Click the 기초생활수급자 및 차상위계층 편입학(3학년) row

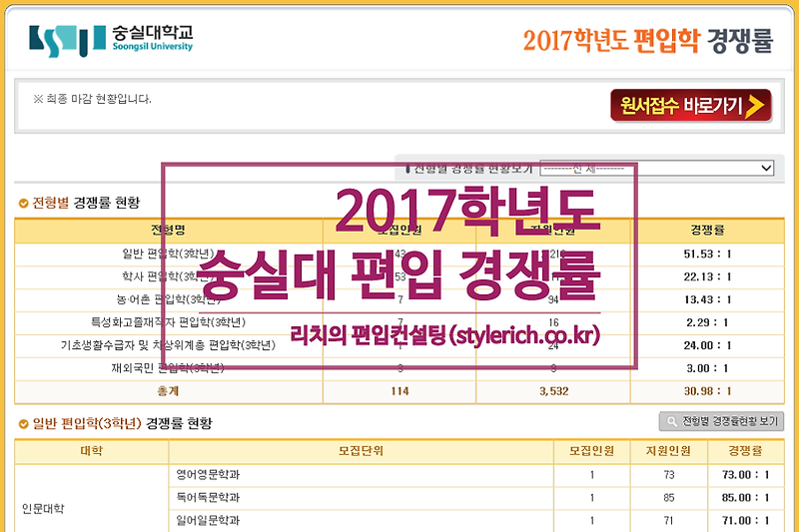coord(399,345)
